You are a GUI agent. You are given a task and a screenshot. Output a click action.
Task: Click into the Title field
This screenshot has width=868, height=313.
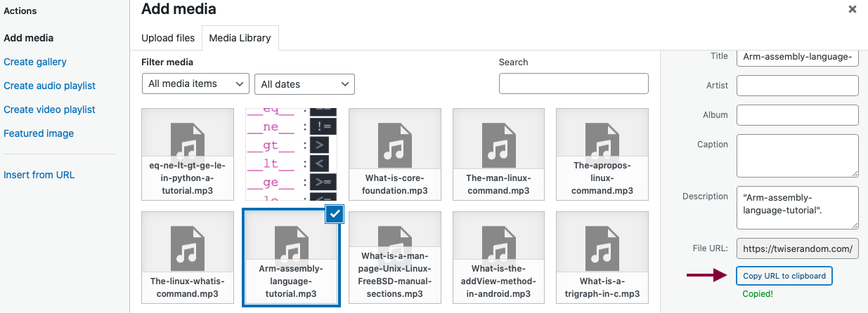coord(798,57)
